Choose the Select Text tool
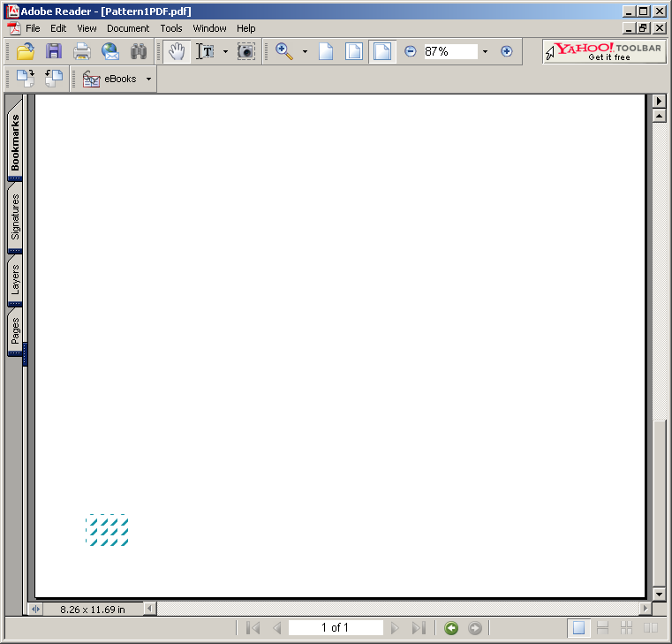This screenshot has height=644, width=672. (x=205, y=51)
